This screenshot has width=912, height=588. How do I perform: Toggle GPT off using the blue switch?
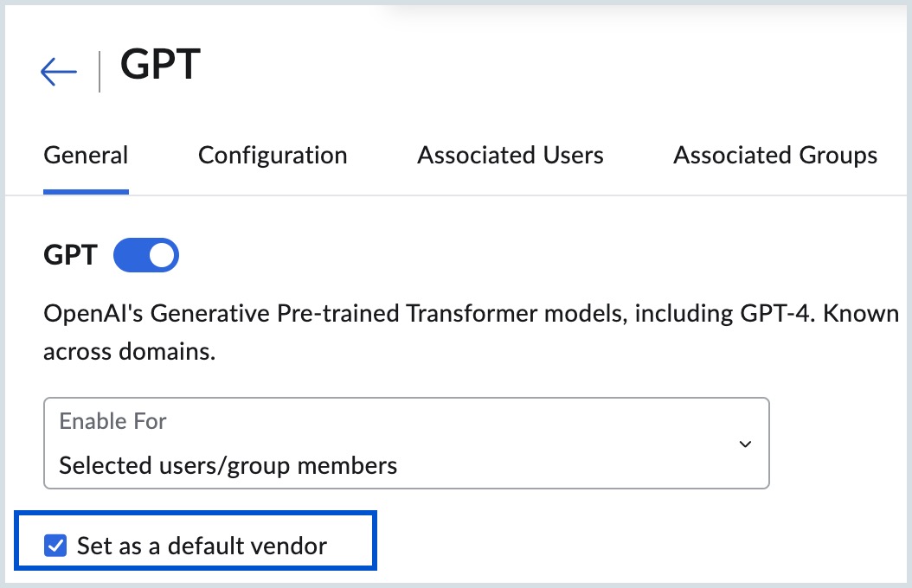146,255
